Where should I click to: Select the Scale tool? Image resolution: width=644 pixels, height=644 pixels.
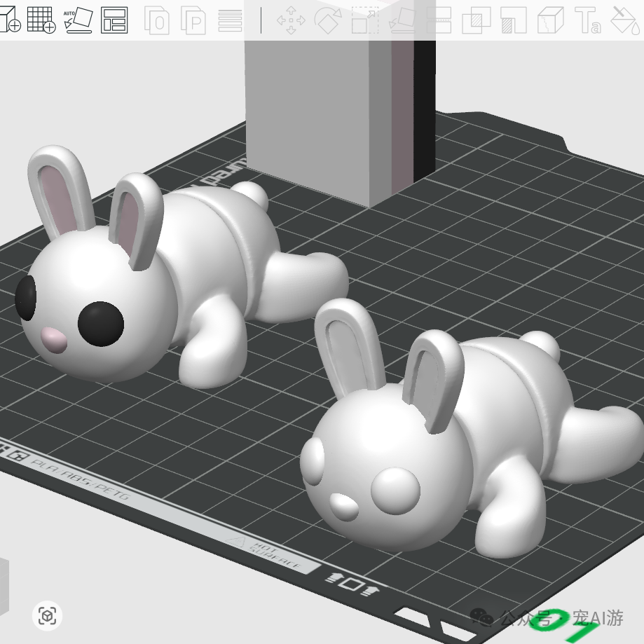tap(366, 21)
